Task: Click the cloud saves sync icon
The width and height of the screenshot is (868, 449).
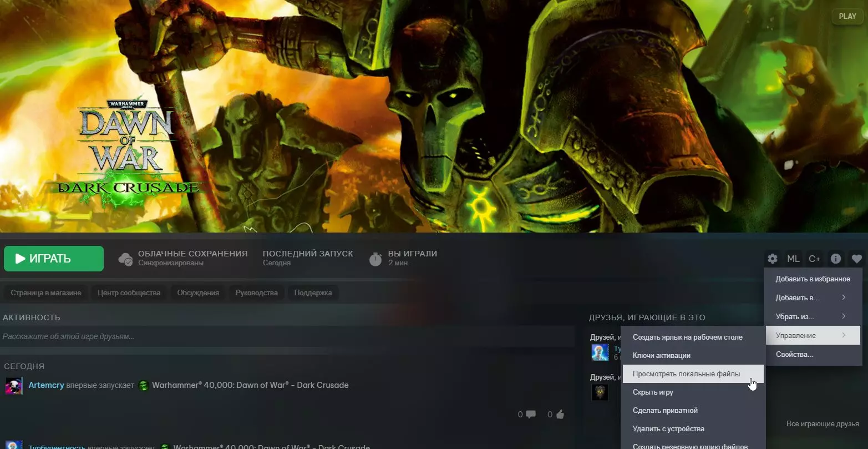Action: tap(126, 259)
